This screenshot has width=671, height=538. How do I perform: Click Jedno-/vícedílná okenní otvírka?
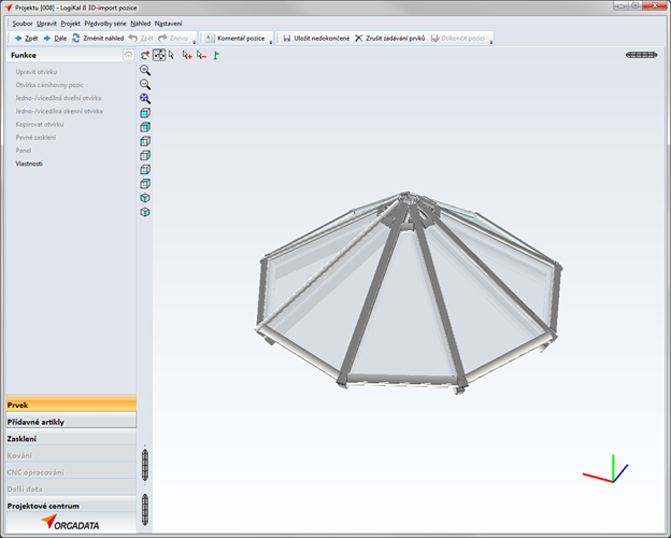(x=59, y=111)
